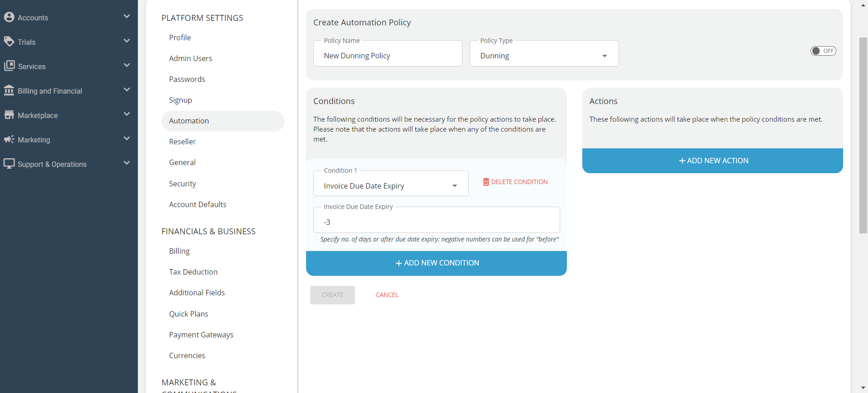Click the Marketplace storefront icon
Image resolution: width=868 pixels, height=393 pixels.
tap(9, 115)
